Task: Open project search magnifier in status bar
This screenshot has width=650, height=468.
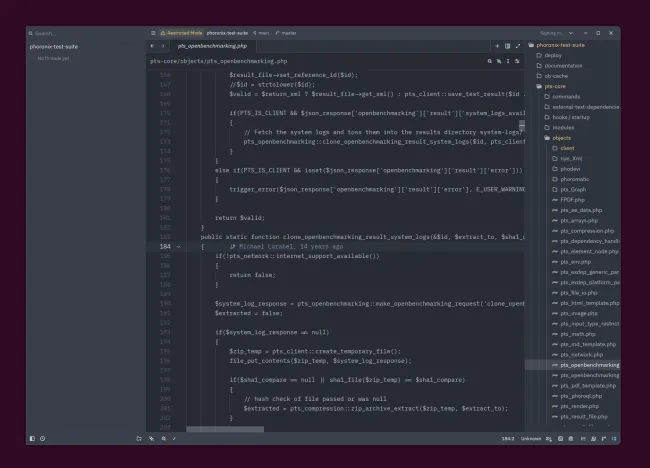Action: pos(164,439)
